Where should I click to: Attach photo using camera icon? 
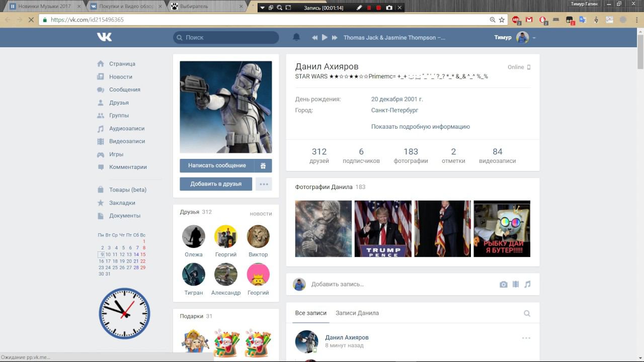pos(504,285)
